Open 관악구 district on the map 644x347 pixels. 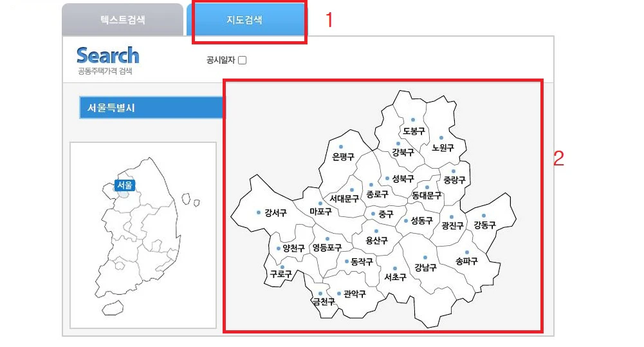[x=354, y=294]
